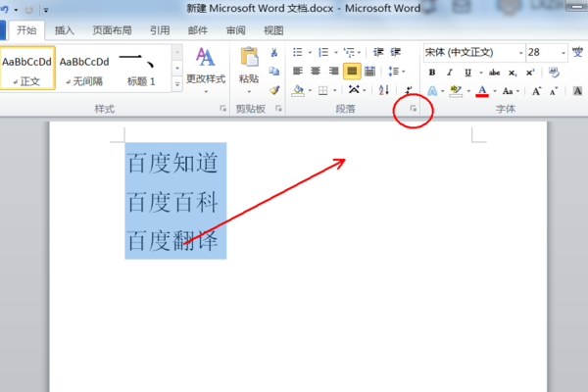
Task: Toggle show paragraph marks
Action: (409, 90)
